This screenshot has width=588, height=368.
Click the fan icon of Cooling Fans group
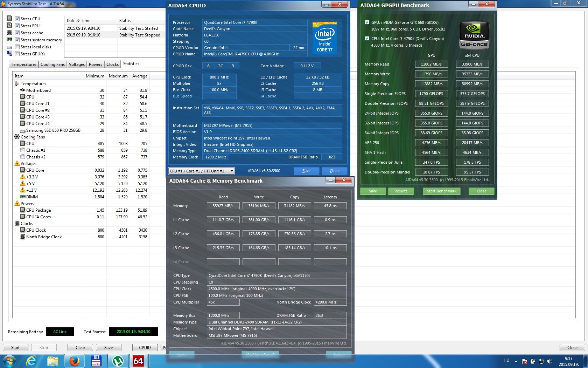tap(17, 137)
